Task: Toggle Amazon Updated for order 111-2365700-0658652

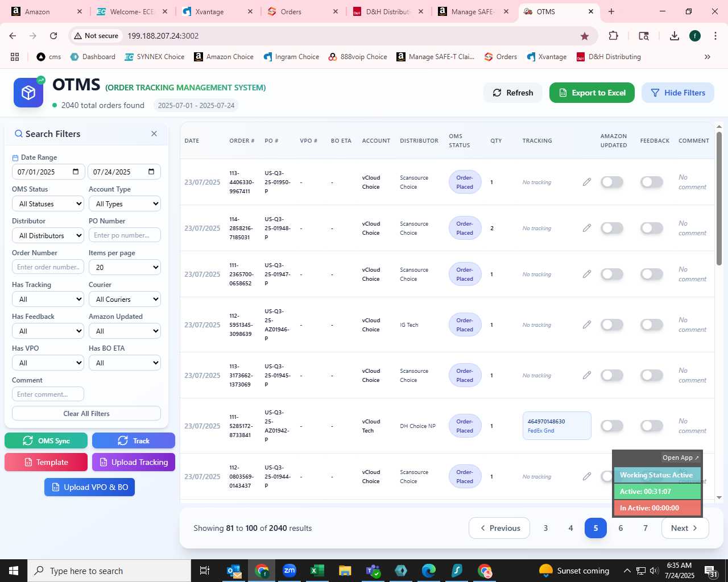Action: coord(612,274)
